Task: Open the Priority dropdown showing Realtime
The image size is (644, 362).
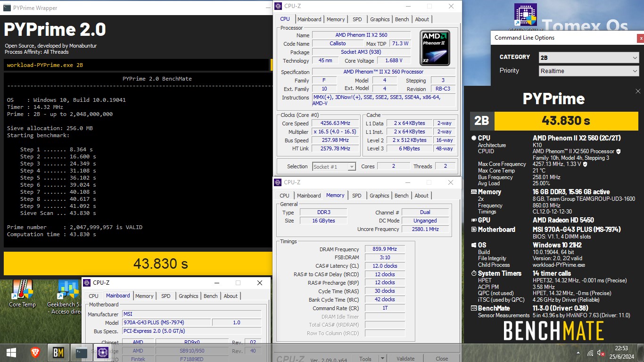Action: pyautogui.click(x=589, y=71)
